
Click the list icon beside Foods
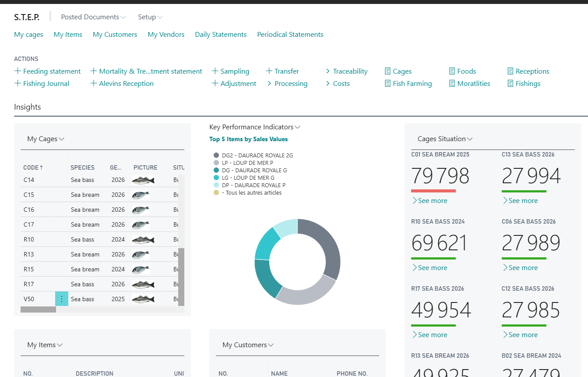coord(452,71)
